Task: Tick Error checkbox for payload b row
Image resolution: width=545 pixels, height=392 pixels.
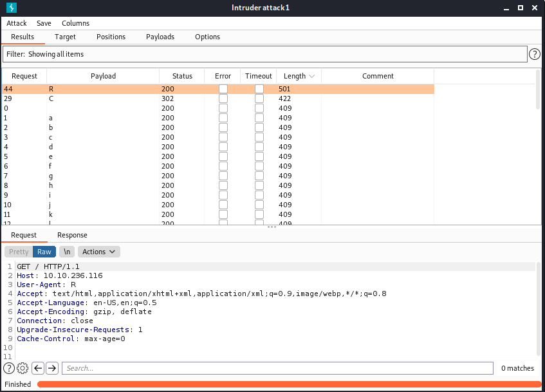Action: pyautogui.click(x=223, y=127)
